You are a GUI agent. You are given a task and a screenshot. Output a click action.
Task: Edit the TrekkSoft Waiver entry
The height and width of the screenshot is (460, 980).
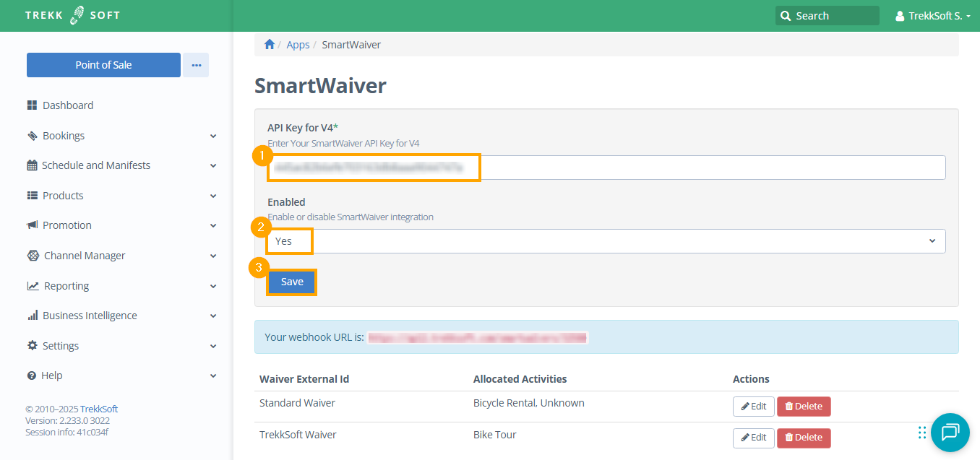(753, 438)
